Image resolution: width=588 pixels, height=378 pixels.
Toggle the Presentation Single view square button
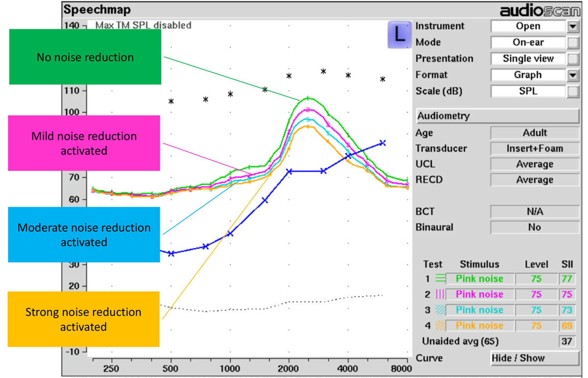click(572, 59)
